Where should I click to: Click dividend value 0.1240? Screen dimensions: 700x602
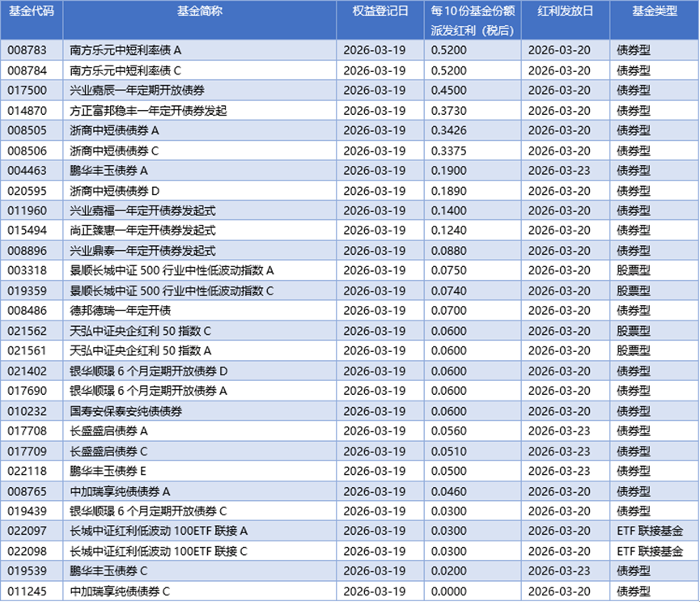(x=448, y=231)
